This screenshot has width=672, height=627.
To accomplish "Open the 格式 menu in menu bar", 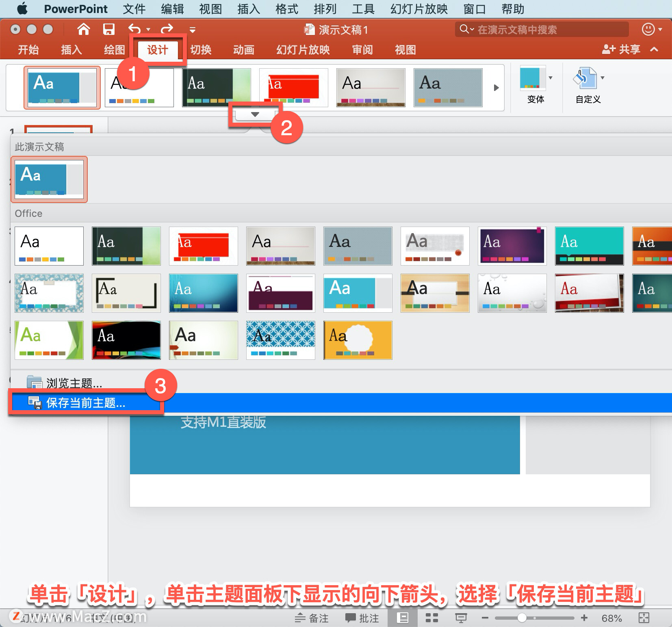I will click(x=287, y=9).
